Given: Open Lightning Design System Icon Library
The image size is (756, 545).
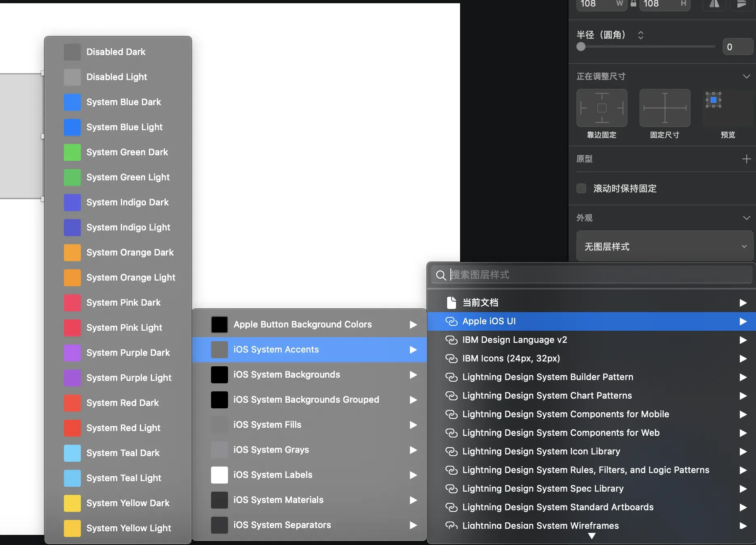Looking at the screenshot, I should [x=591, y=452].
